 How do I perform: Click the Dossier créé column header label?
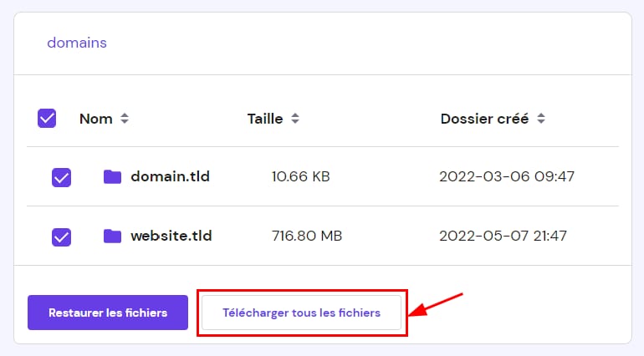(x=484, y=119)
